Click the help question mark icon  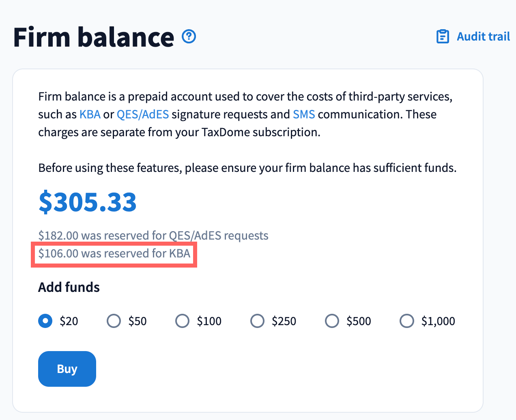pyautogui.click(x=189, y=36)
